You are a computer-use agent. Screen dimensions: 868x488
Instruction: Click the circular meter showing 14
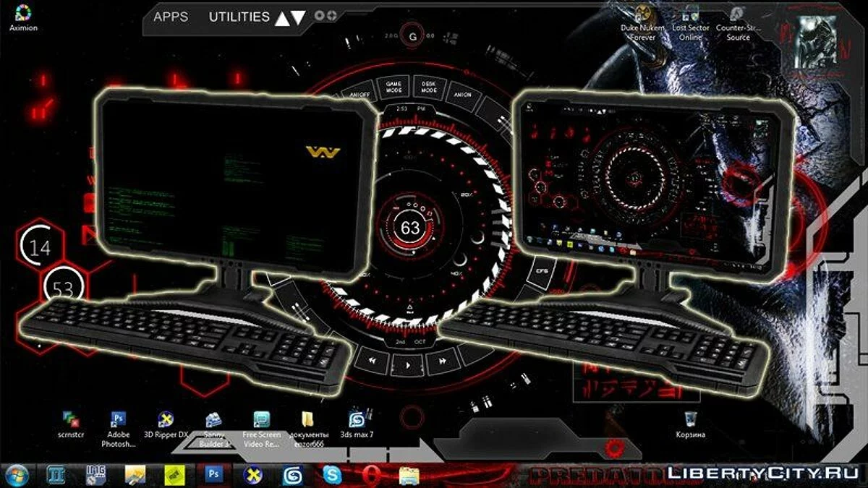40,248
